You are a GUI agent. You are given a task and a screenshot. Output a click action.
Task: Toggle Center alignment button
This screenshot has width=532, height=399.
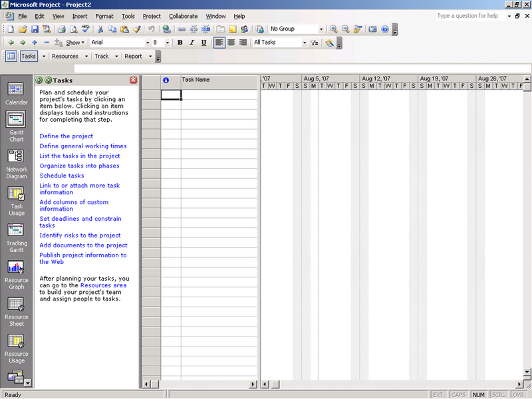point(231,43)
